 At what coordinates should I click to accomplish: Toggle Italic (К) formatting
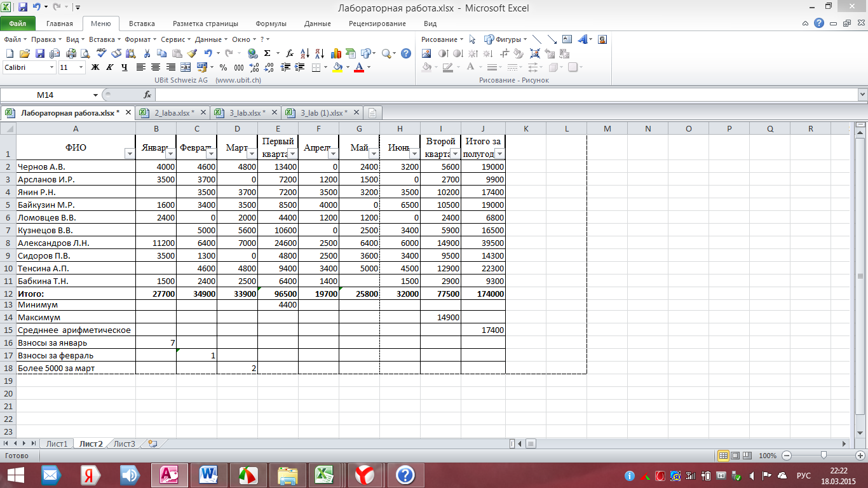[x=109, y=67]
